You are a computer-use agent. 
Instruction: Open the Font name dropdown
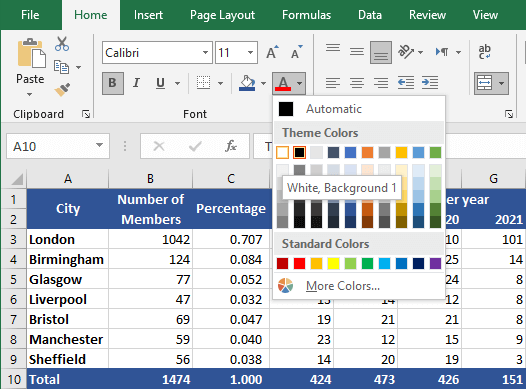point(205,52)
